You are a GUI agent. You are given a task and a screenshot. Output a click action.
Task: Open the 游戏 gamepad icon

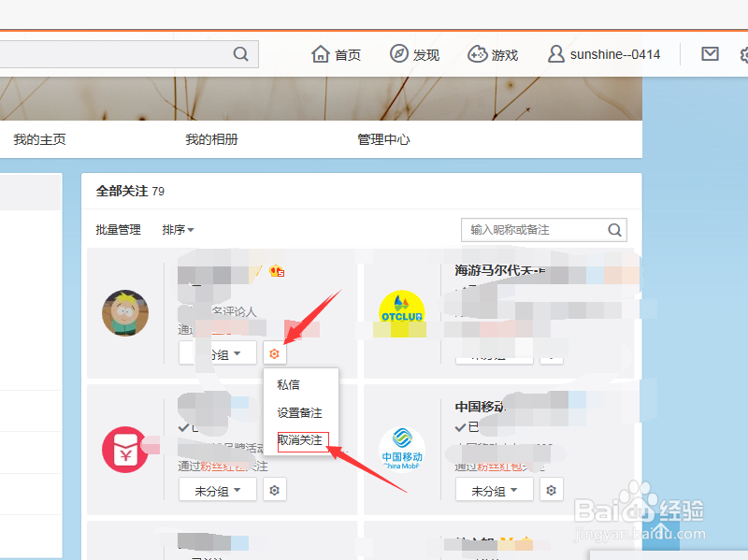[476, 54]
